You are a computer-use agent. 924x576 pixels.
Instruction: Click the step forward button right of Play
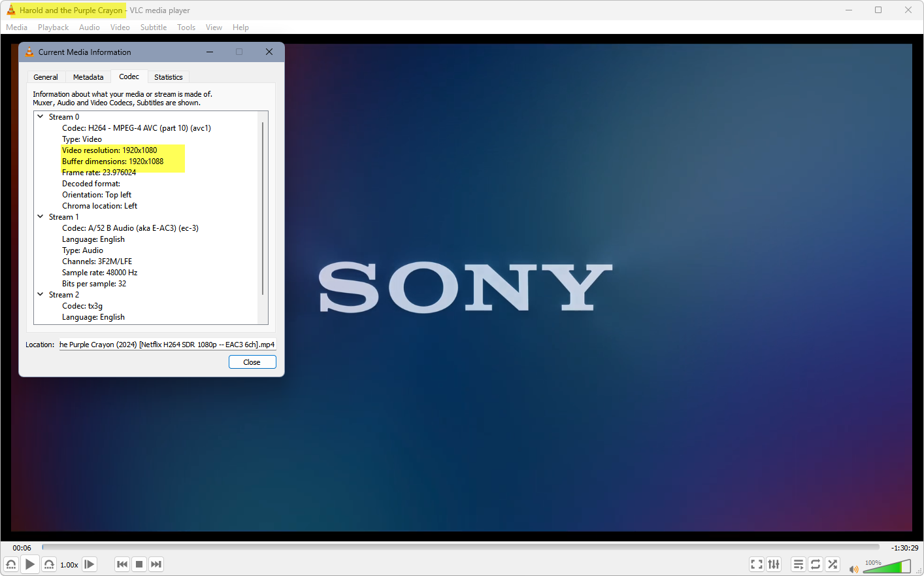49,564
